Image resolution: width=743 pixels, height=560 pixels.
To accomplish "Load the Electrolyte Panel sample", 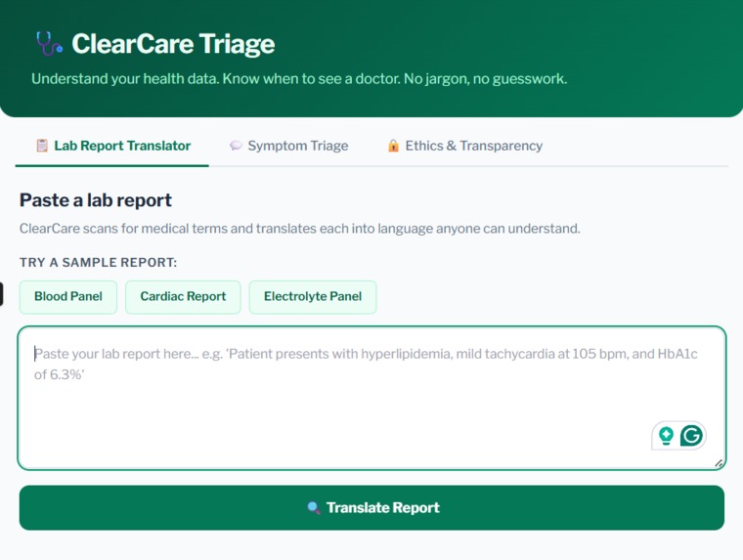I will pyautogui.click(x=313, y=296).
